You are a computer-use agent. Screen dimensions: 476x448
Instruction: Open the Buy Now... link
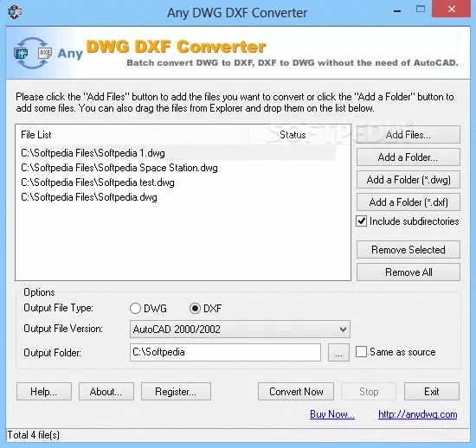click(332, 414)
